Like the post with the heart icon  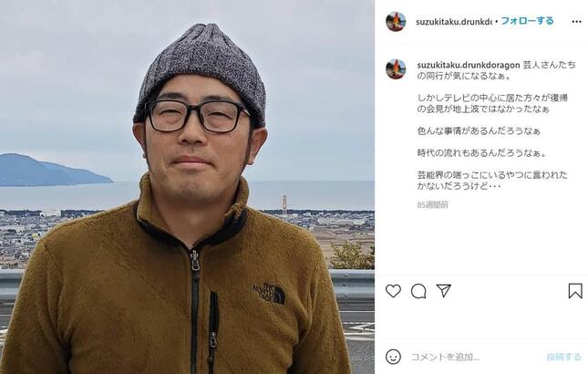coord(393,291)
